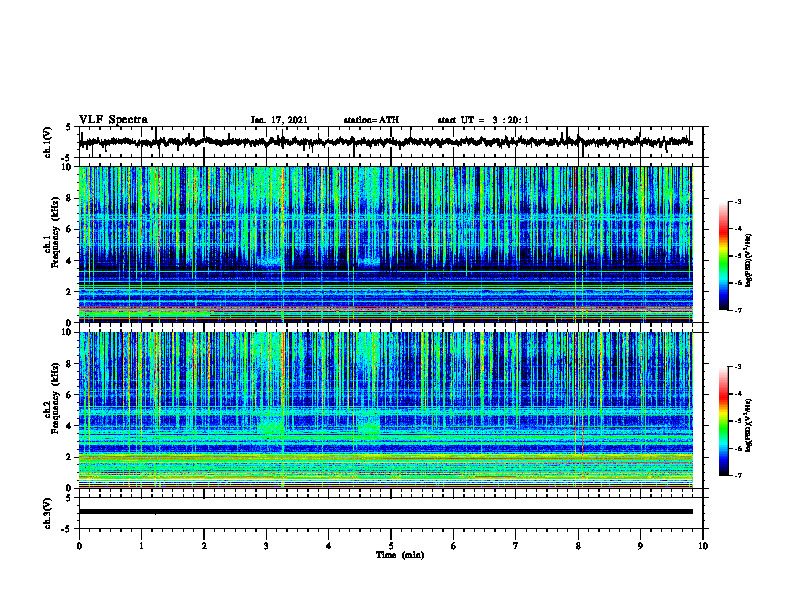Click time axis tick label '2'
This screenshot has width=792, height=612.
204,546
